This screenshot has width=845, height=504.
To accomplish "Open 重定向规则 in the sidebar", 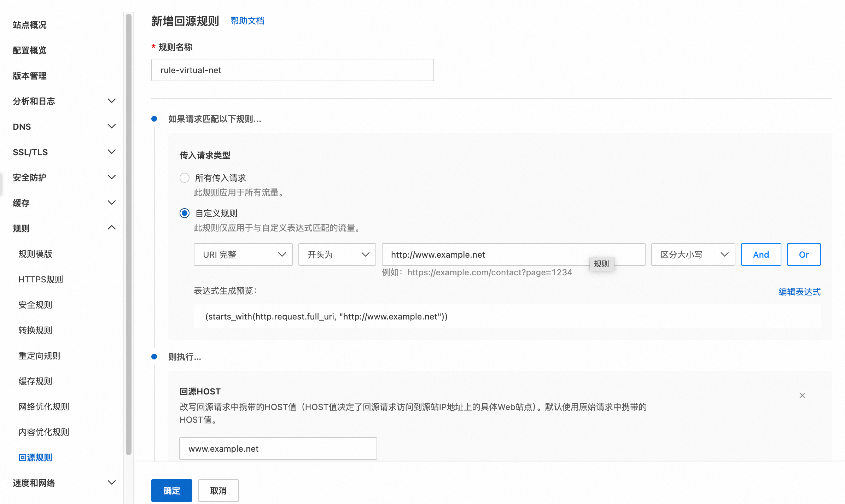I will pyautogui.click(x=40, y=356).
